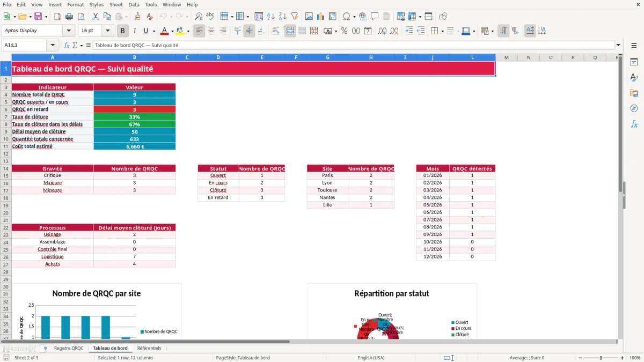Open Print Preview from the toolbar
This screenshot has width=644, height=362.
(x=80, y=17)
